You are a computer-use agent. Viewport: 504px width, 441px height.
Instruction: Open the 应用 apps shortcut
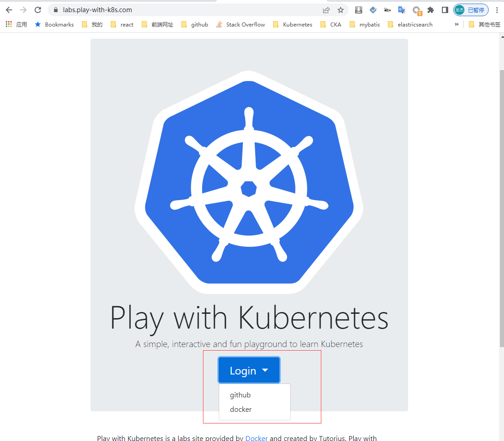[x=16, y=24]
